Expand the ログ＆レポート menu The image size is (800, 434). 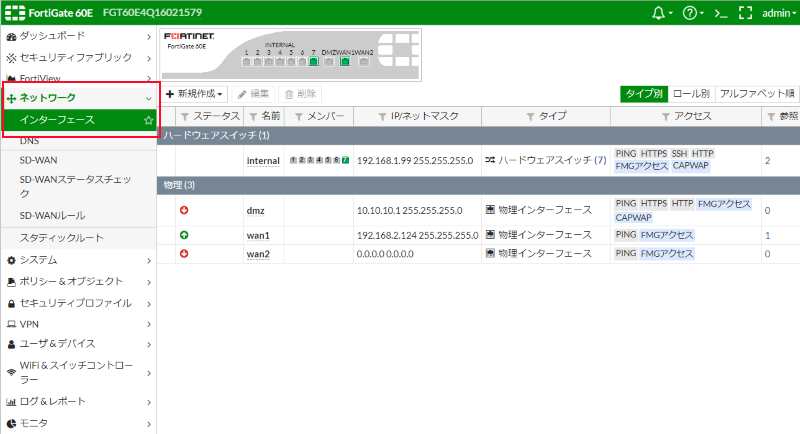pyautogui.click(x=79, y=401)
